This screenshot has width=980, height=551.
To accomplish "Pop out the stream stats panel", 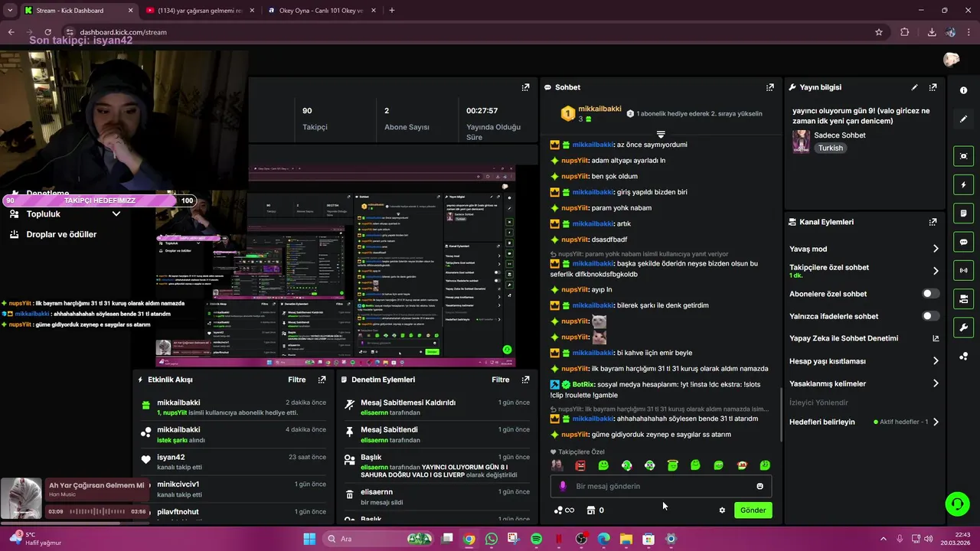I will point(525,87).
